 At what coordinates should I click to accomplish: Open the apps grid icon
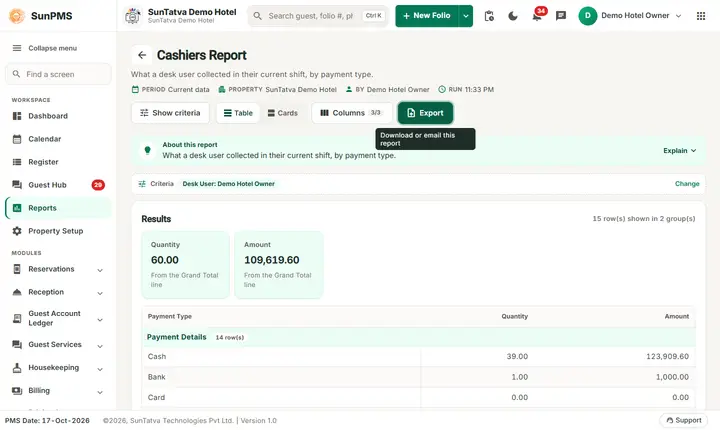(701, 16)
